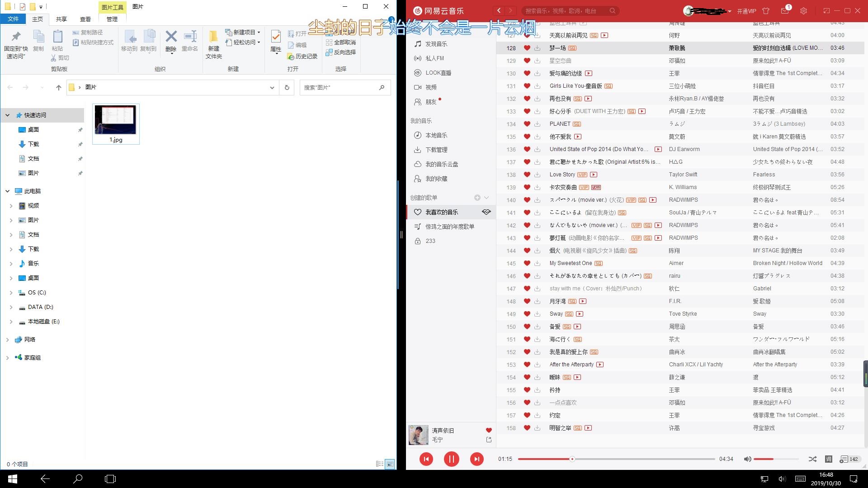Unlike the song 梦一场 heart icon
This screenshot has width=868, height=488.
(x=527, y=48)
